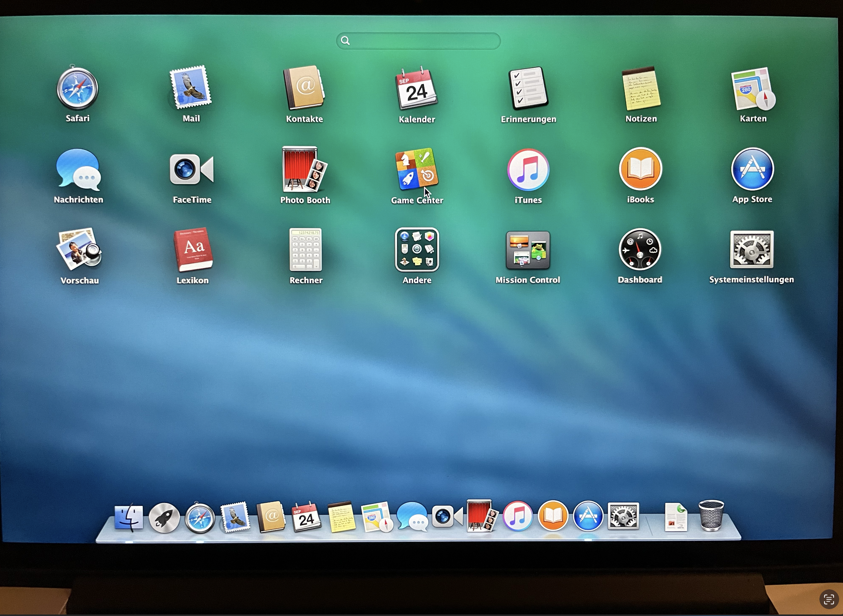Launch the Game Center app
The height and width of the screenshot is (616, 843).
coord(417,169)
